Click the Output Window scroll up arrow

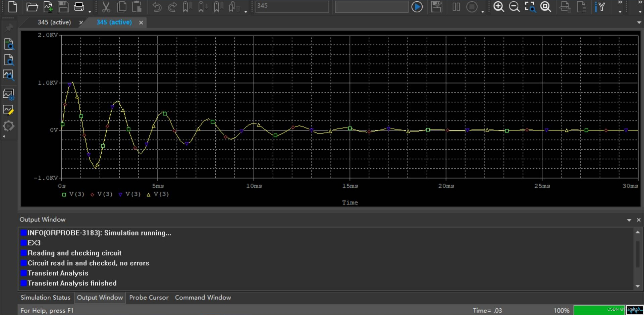pos(638,232)
